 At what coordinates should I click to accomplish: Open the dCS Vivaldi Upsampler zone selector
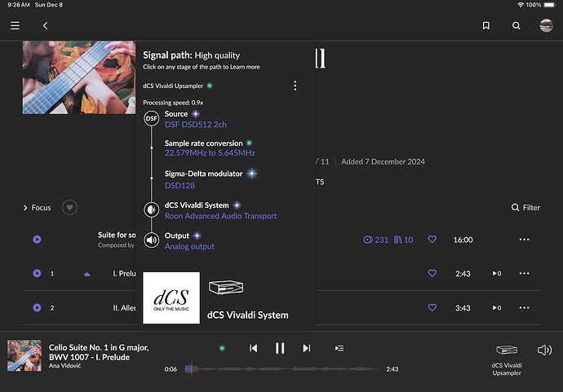(507, 359)
